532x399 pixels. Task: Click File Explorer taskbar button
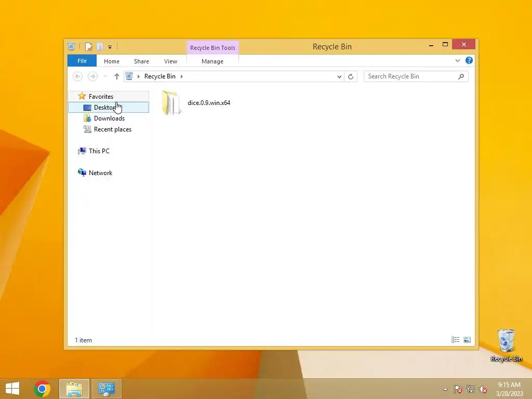(x=74, y=389)
